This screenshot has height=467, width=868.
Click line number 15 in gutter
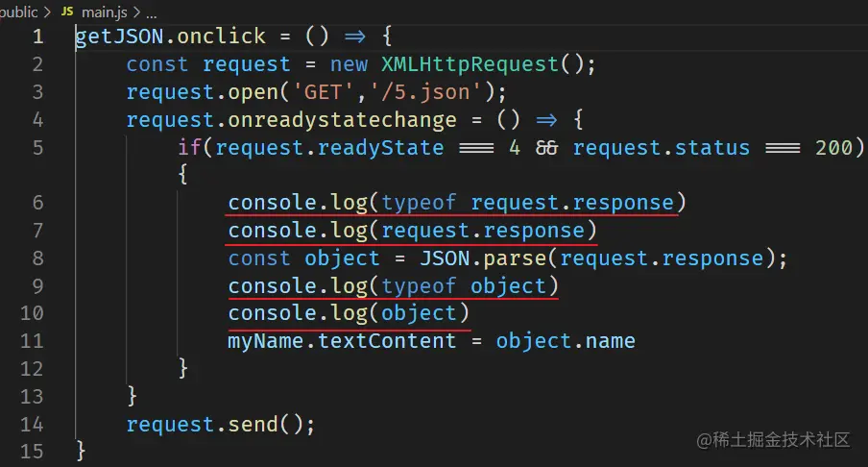(x=32, y=452)
